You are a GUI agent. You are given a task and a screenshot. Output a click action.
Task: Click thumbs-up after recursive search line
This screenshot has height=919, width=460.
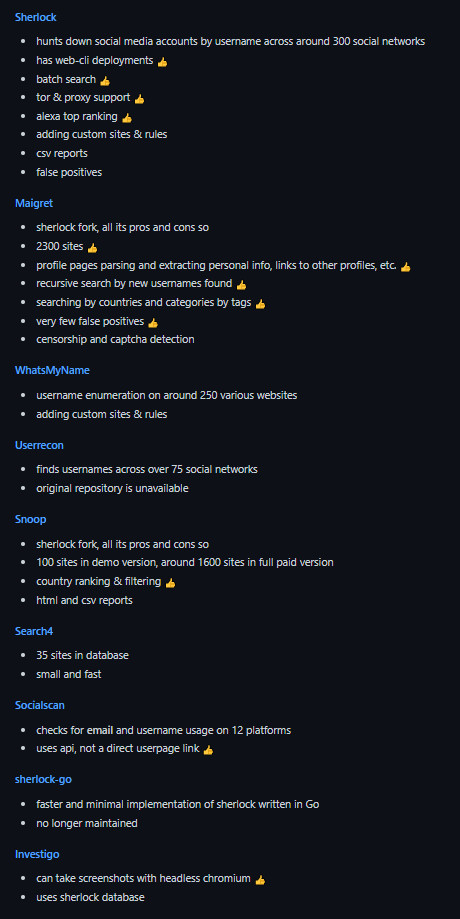[241, 285]
